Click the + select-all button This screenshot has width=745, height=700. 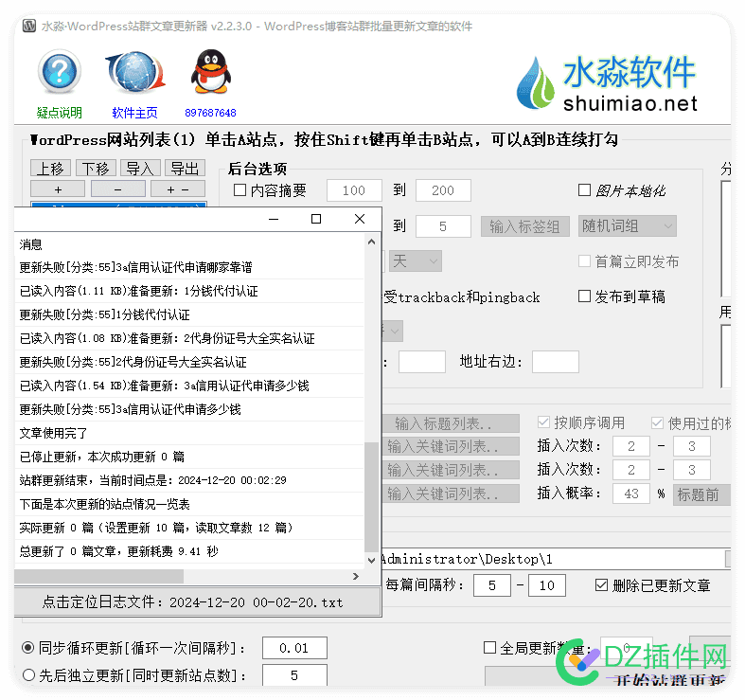[x=58, y=188]
